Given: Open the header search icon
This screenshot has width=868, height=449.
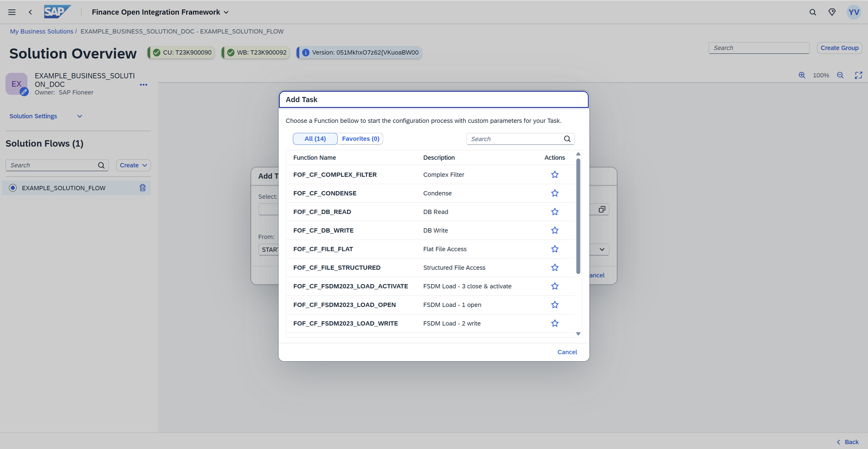Looking at the screenshot, I should (x=813, y=12).
